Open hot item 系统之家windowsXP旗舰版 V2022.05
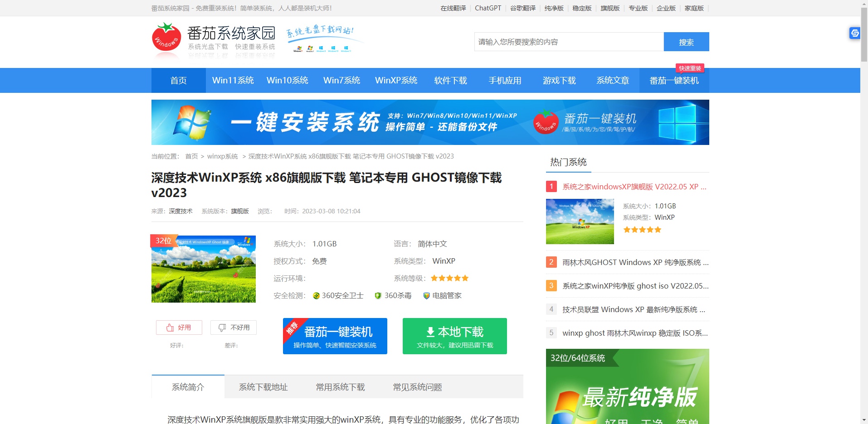Viewport: 868px width, 424px height. (634, 187)
